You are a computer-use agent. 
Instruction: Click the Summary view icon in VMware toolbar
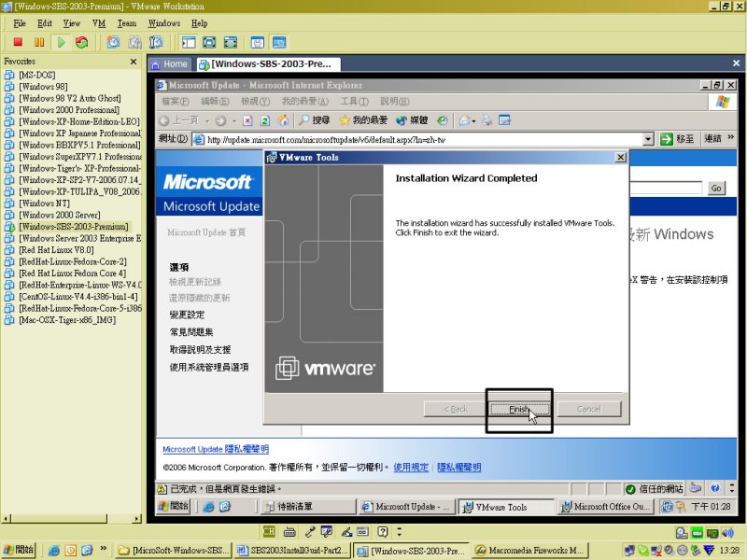258,42
